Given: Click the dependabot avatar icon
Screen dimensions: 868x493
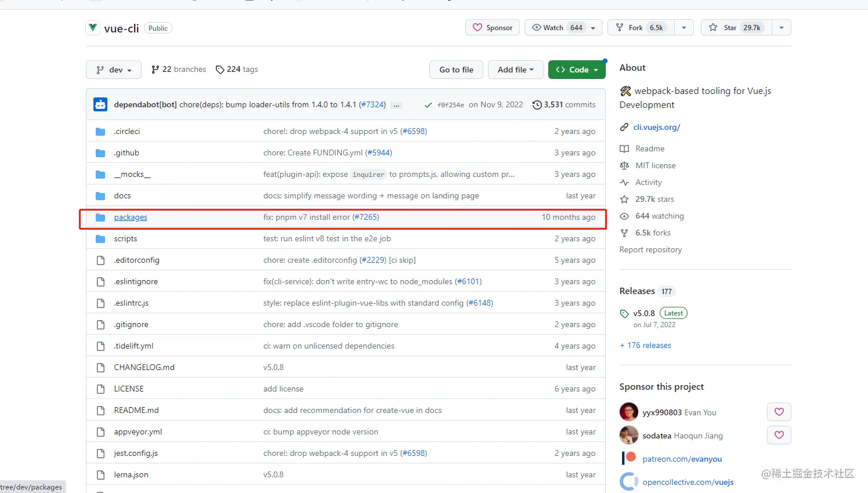Looking at the screenshot, I should [100, 104].
